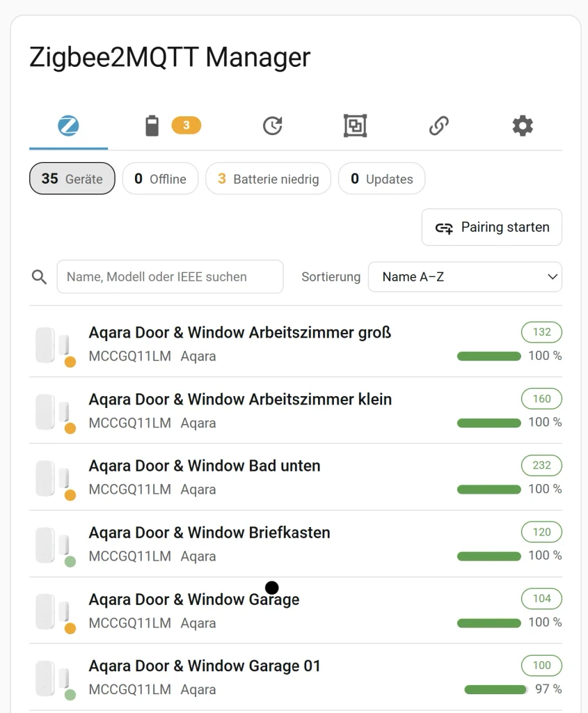588x713 pixels.
Task: Click 100 % value of Arbeitszimmer klein
Action: click(545, 422)
